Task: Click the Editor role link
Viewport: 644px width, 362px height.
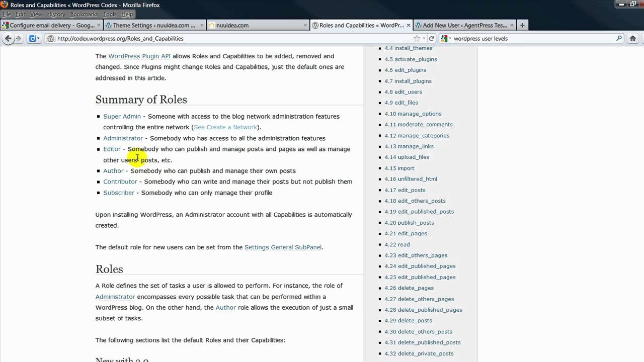Action: pos(112,149)
